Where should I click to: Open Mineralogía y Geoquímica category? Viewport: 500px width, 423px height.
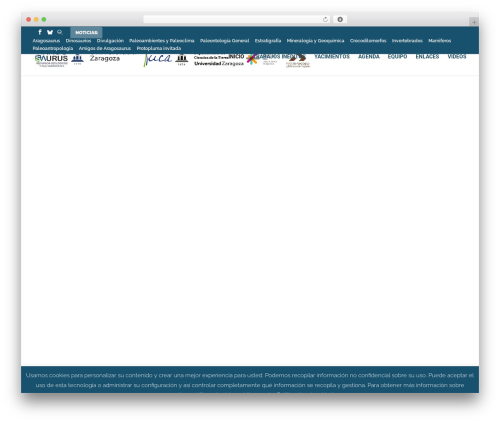[x=315, y=41]
